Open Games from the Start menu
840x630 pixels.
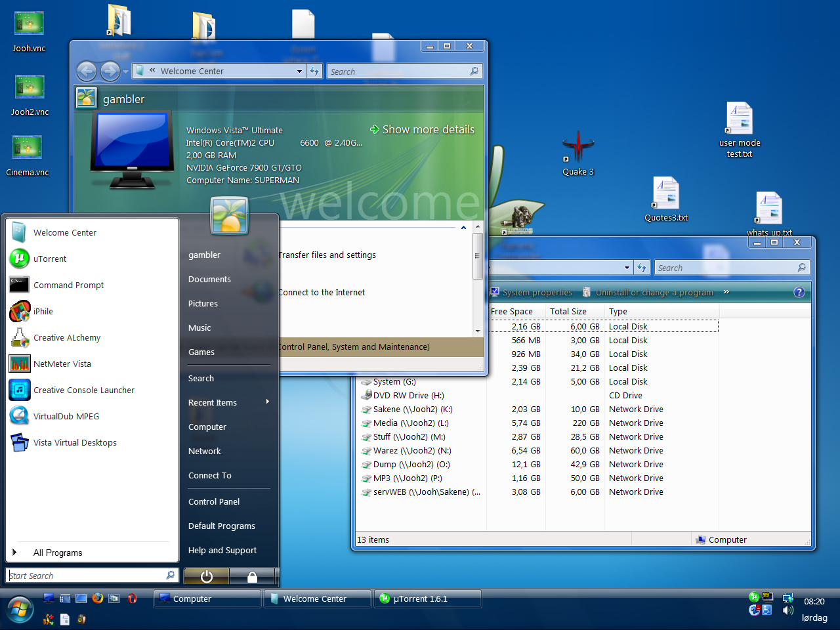[x=201, y=352]
